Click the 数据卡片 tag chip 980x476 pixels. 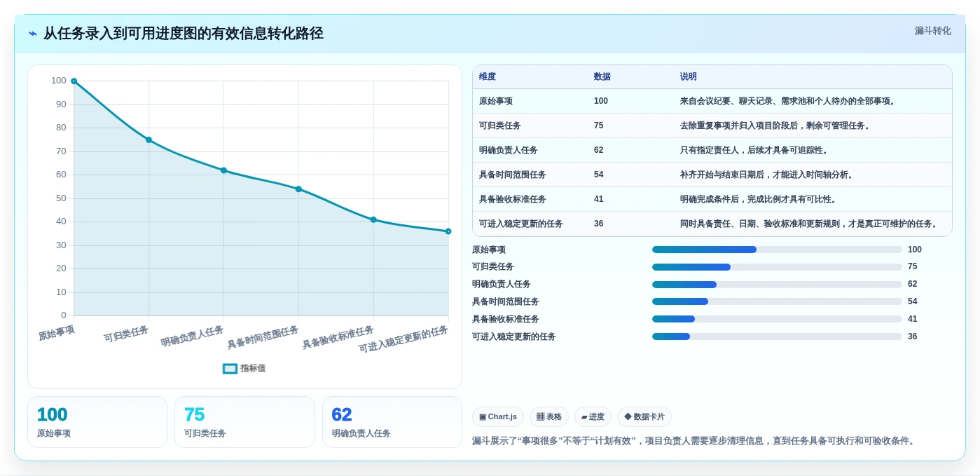644,416
